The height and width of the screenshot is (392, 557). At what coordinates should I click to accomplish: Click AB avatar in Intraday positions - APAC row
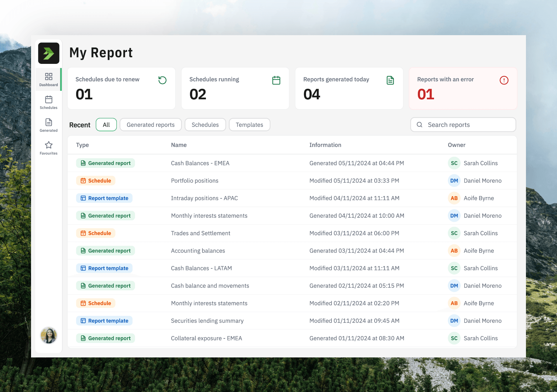pyautogui.click(x=454, y=198)
